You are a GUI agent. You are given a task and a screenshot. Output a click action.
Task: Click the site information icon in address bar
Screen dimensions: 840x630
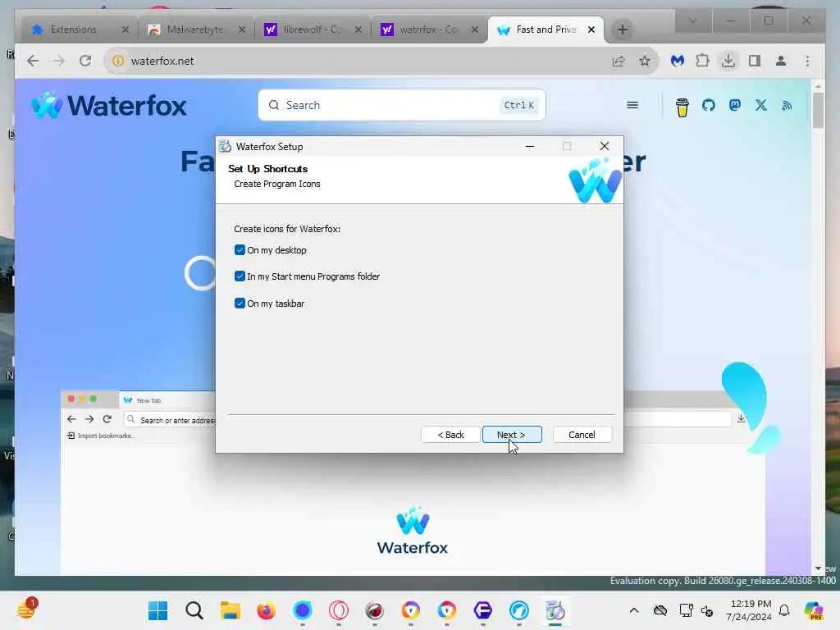tap(117, 61)
